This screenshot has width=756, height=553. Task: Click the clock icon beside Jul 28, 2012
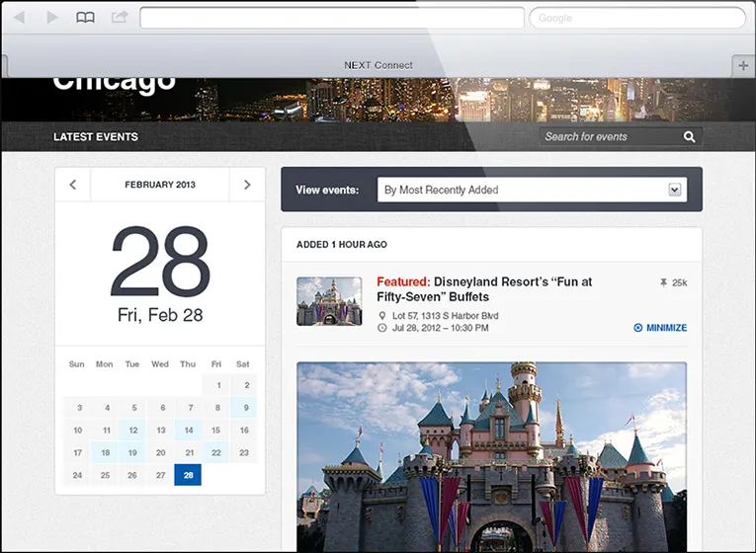coord(381,328)
